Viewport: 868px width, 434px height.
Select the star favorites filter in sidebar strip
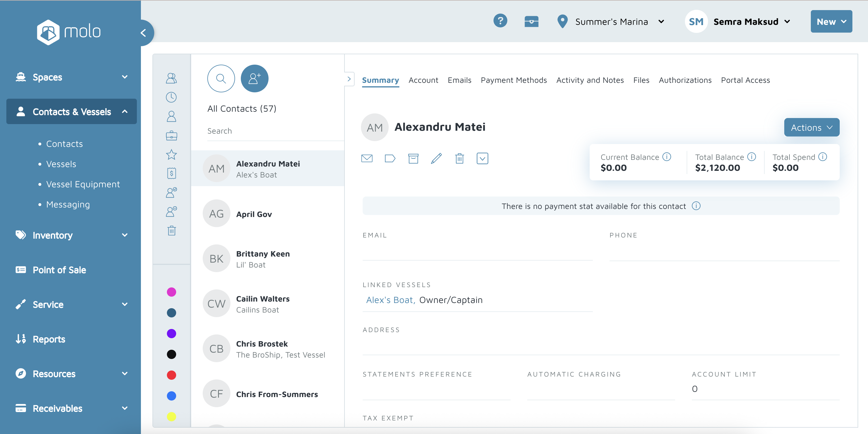click(x=171, y=155)
